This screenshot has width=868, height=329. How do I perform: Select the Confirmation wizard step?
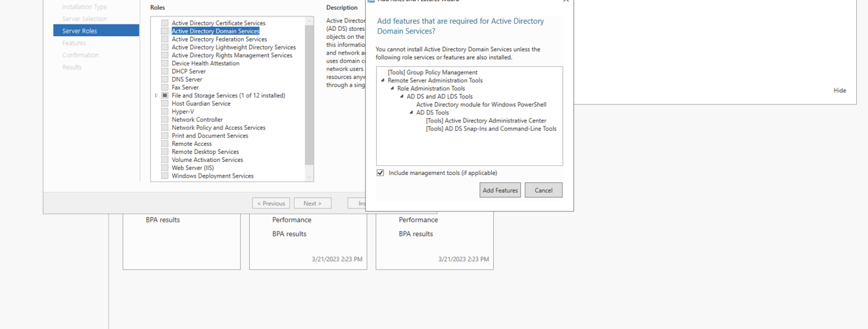(80, 55)
